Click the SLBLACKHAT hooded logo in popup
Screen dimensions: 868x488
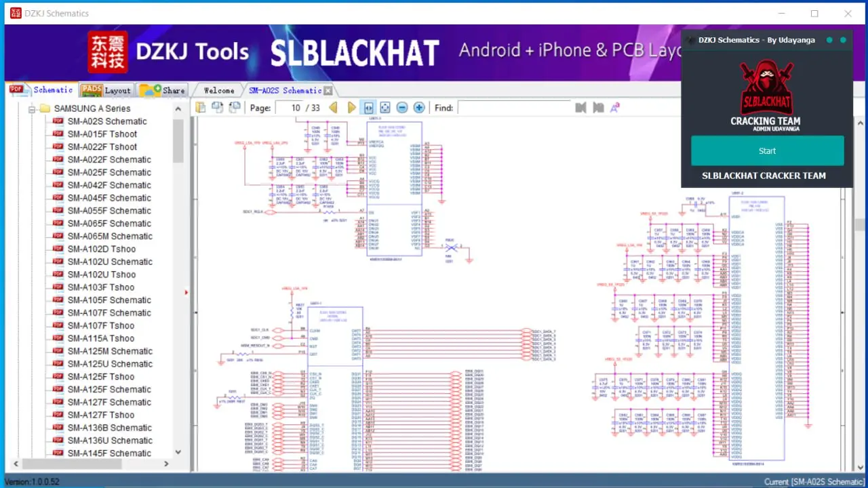pos(766,87)
